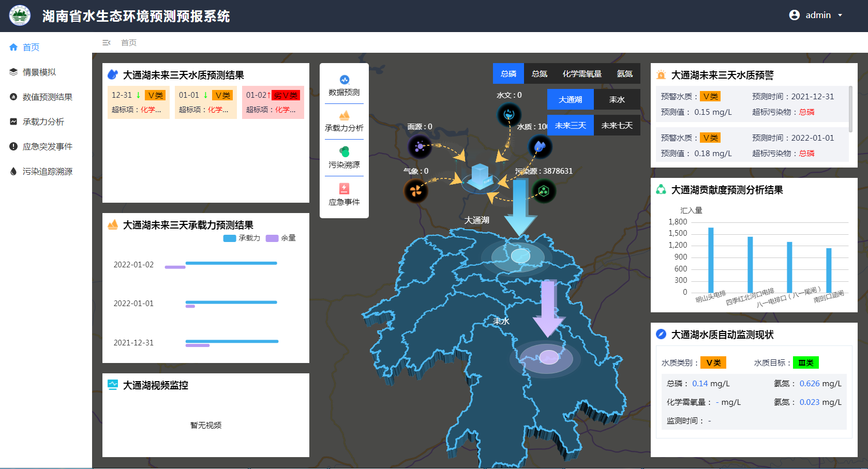Screen dimensions: 868x469
Task: Open the admin user dropdown
Action: [816, 16]
